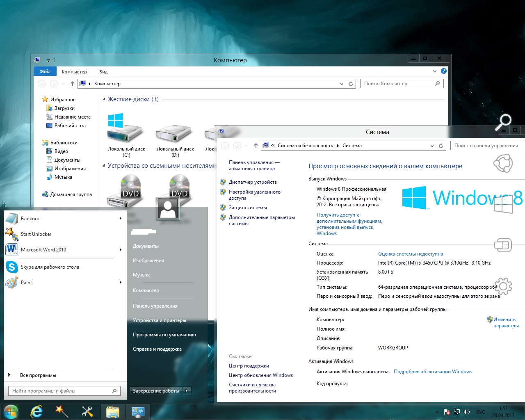Open Центр обновления Windows link
This screenshot has height=420, width=525.
tap(261, 375)
